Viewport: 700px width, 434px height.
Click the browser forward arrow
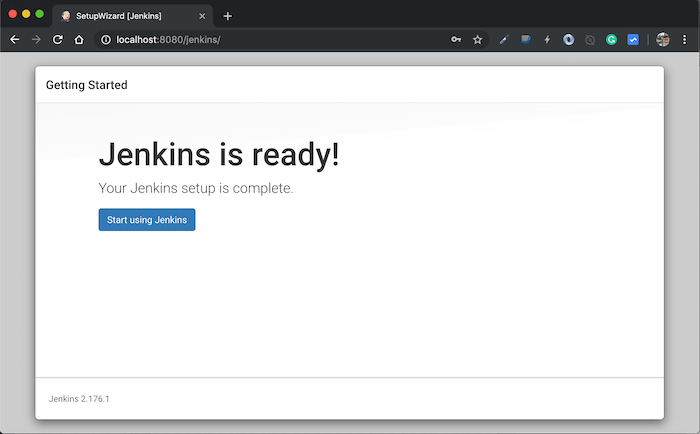(x=36, y=40)
